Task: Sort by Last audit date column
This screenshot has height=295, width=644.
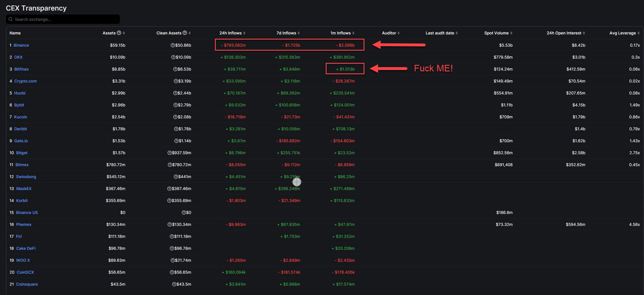Action: [x=441, y=33]
